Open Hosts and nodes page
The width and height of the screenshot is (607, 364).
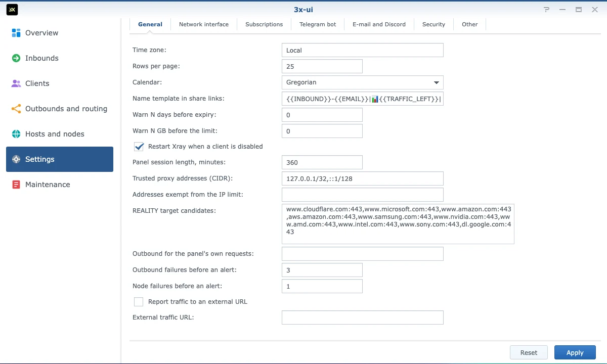(x=60, y=134)
